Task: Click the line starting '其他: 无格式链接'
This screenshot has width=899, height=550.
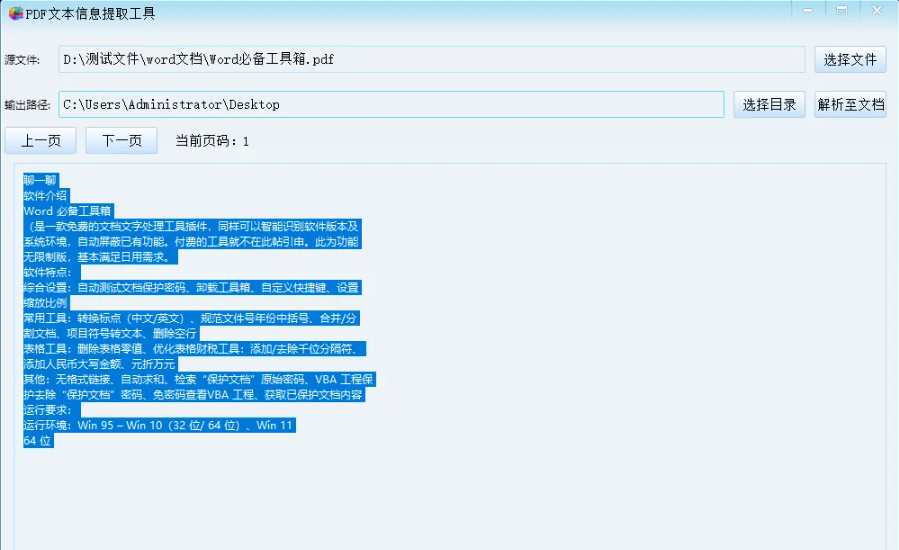Action: tap(198, 379)
